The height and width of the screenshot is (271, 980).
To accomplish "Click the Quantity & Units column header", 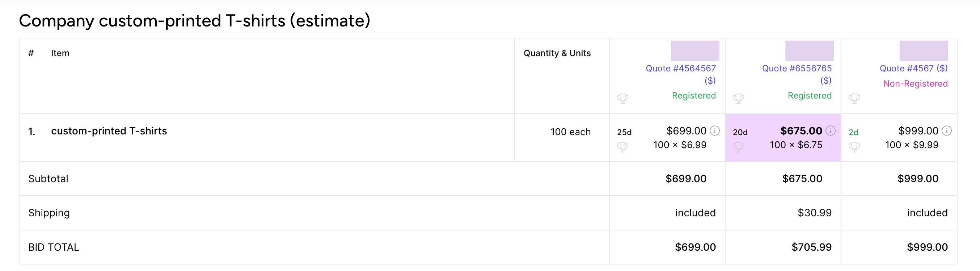I will pyautogui.click(x=557, y=53).
